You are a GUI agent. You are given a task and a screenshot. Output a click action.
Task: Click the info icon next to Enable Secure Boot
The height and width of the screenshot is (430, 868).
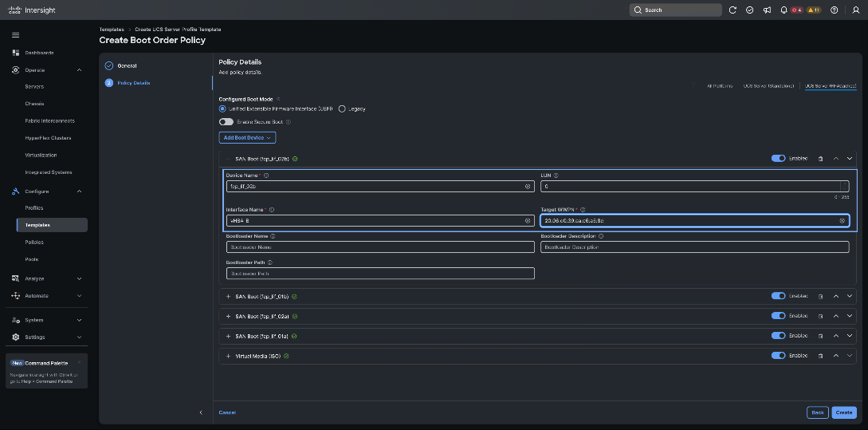pyautogui.click(x=289, y=122)
